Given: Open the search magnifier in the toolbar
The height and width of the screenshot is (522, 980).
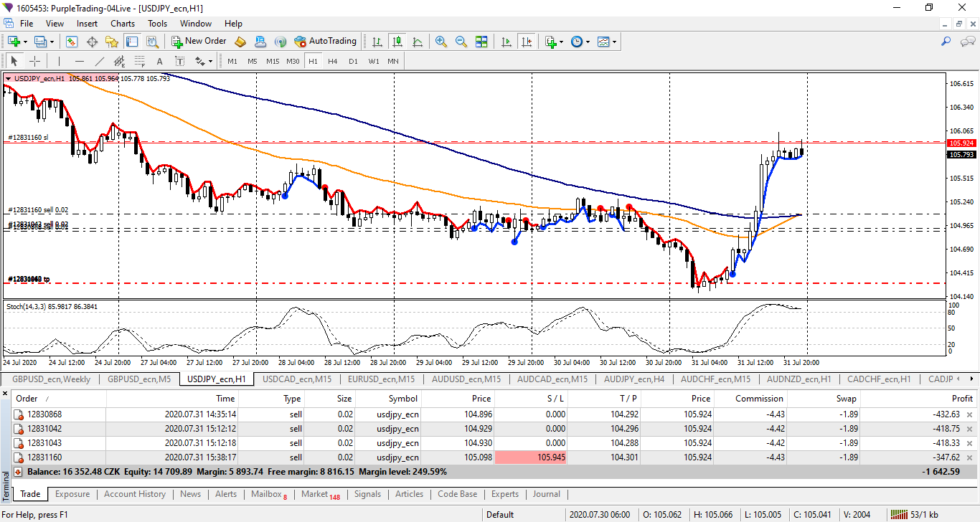Looking at the screenshot, I should point(946,42).
